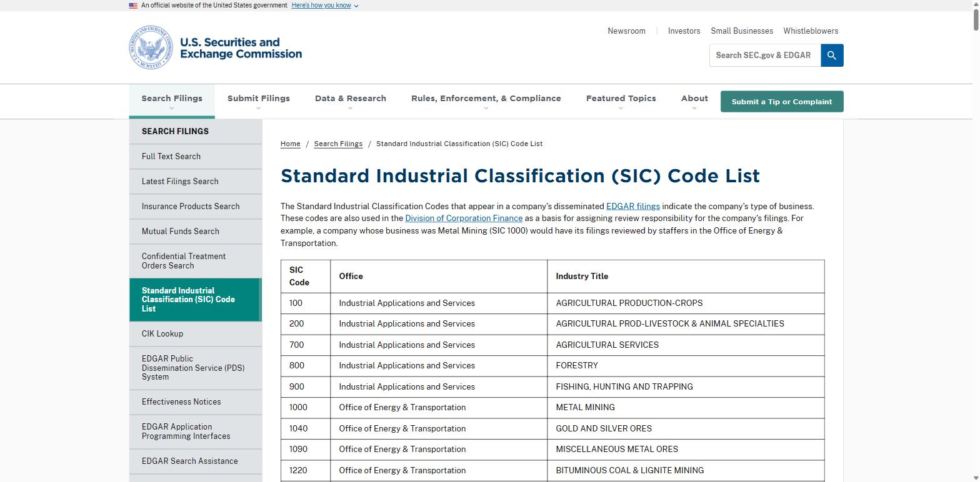This screenshot has width=980, height=482.
Task: Follow the EDGAR filings link
Action: (633, 206)
